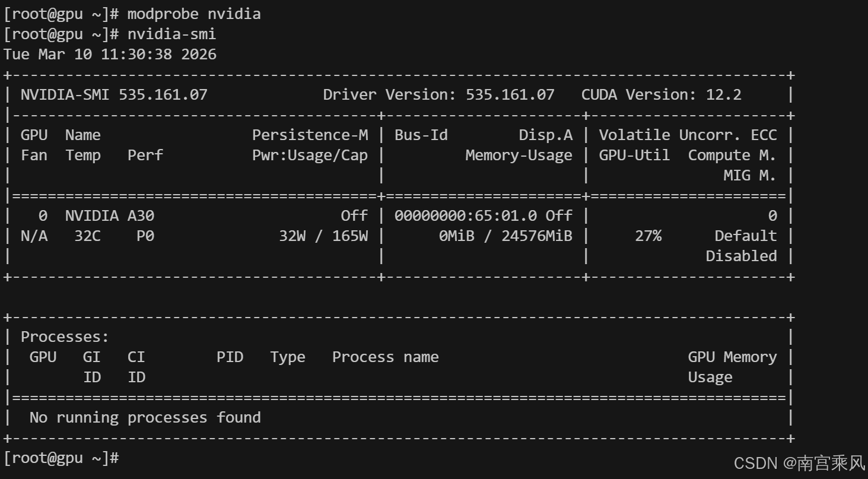
Task: Click the performance state 'P0'
Action: pyautogui.click(x=145, y=236)
